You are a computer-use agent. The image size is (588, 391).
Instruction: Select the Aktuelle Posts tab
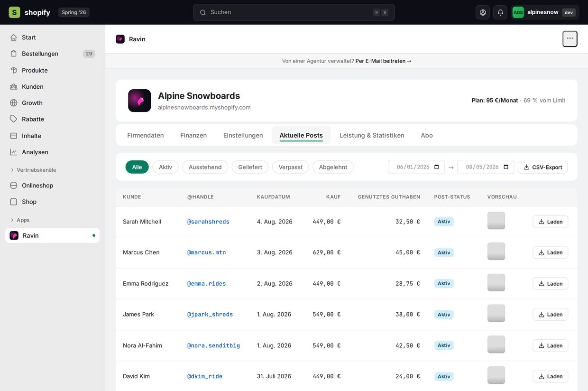pos(301,135)
